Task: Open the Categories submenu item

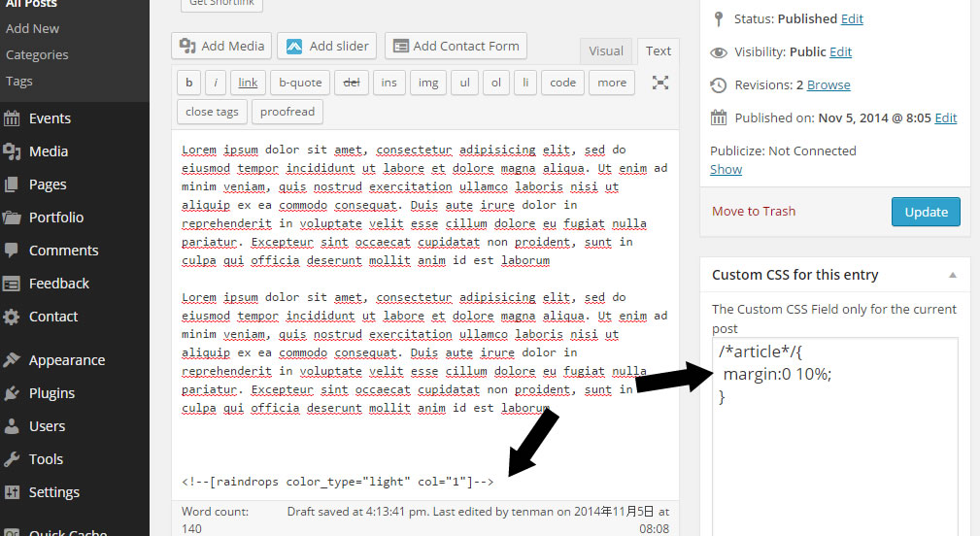Action: pyautogui.click(x=37, y=55)
